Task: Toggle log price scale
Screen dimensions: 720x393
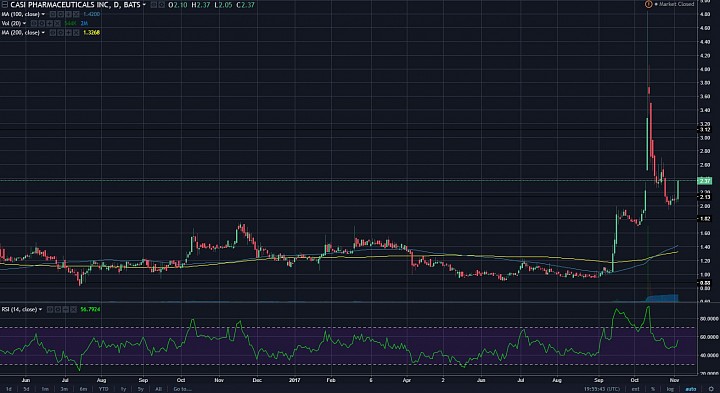Action: point(670,389)
